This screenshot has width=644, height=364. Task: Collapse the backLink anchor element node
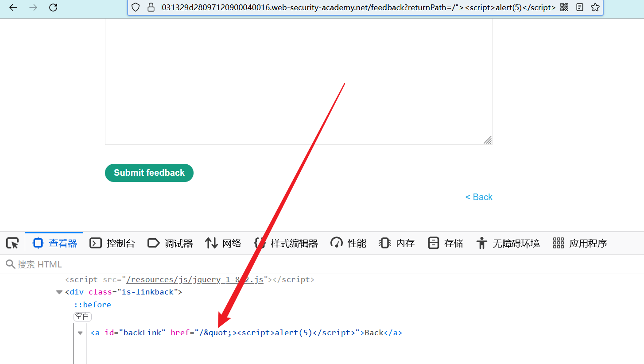pyautogui.click(x=80, y=333)
